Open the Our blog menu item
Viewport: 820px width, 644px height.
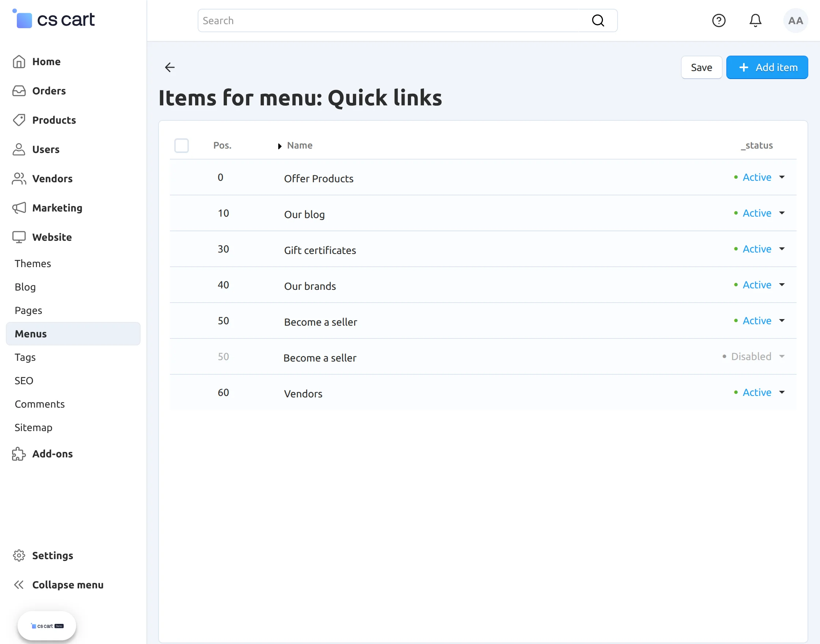[x=304, y=214]
